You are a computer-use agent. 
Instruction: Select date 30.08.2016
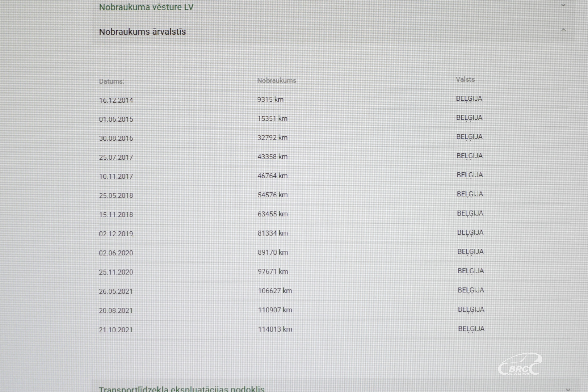pos(116,138)
